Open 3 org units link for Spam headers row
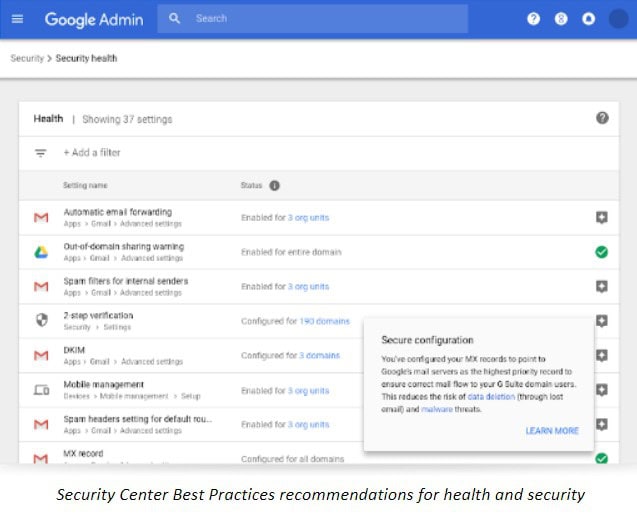 coord(308,424)
